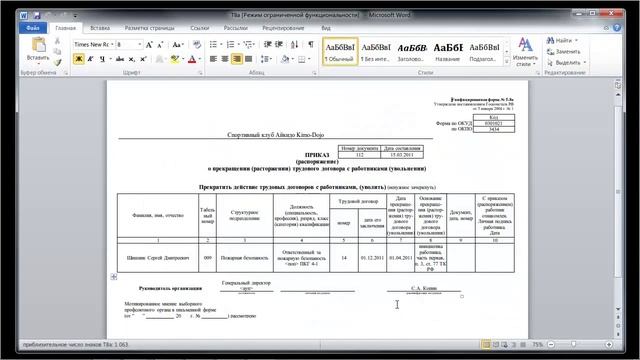Open the Paragraph dialog launcher (Абзац)

click(x=314, y=73)
